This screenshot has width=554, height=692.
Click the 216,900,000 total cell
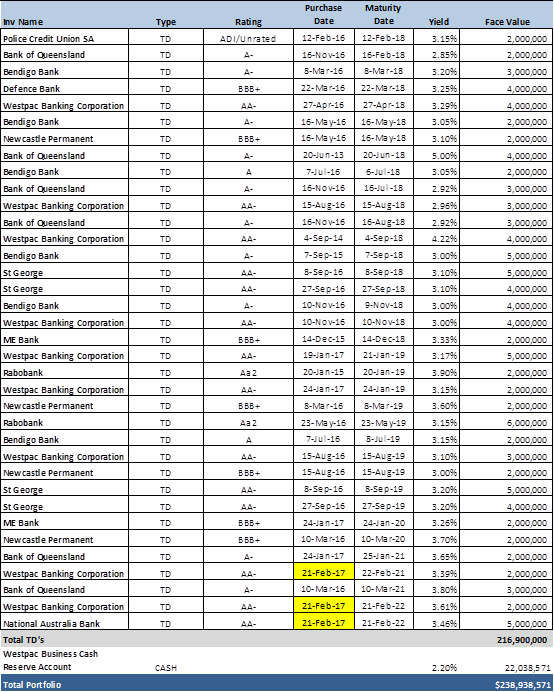click(x=522, y=639)
